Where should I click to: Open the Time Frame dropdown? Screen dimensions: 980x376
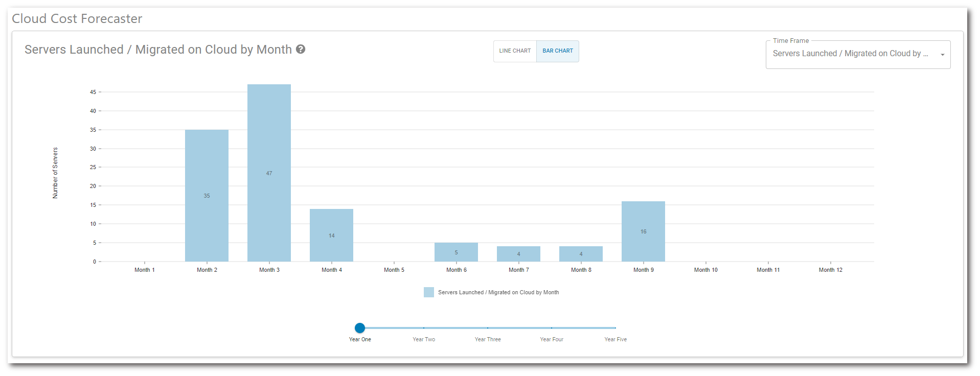(x=850, y=54)
